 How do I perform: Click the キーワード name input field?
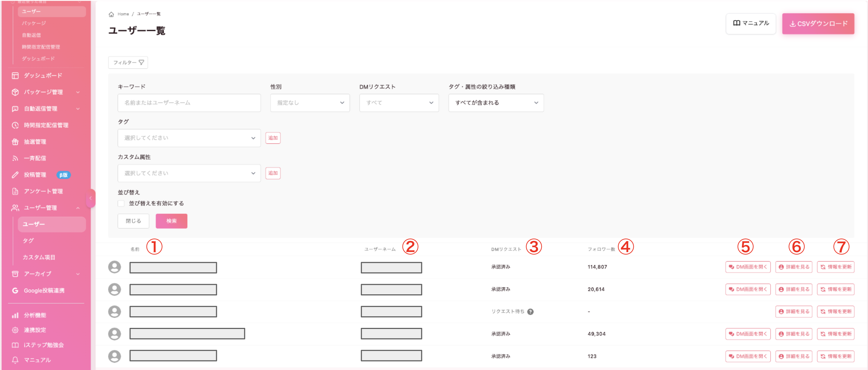click(x=189, y=103)
